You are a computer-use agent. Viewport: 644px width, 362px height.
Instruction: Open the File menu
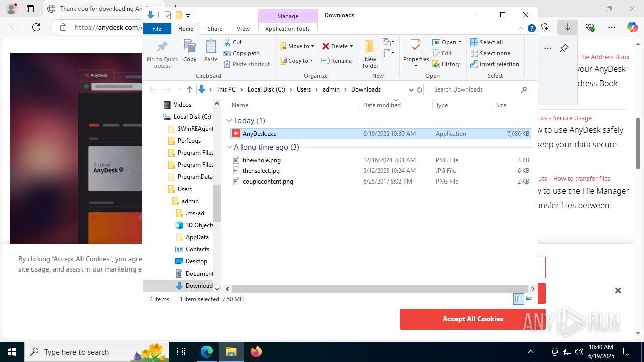157,29
